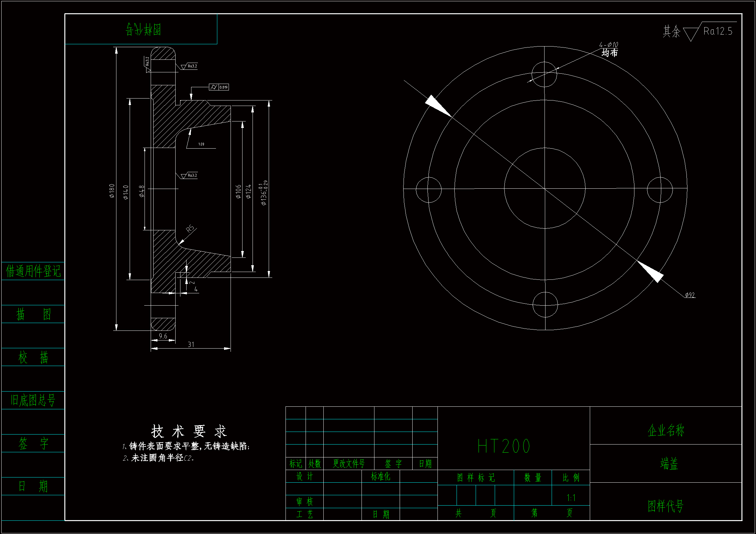Image resolution: width=756 pixels, height=534 pixels.
Task: Select the 31 overall width dimension
Action: [x=191, y=344]
